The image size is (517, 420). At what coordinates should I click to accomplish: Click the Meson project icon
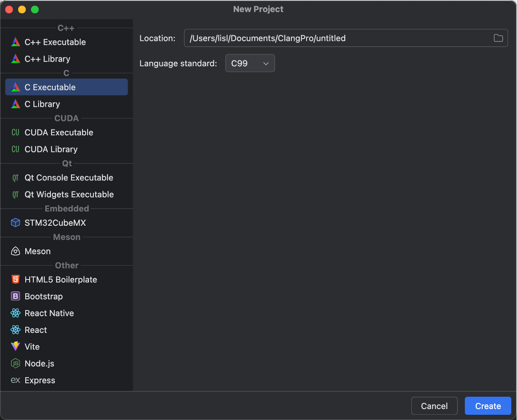click(16, 251)
